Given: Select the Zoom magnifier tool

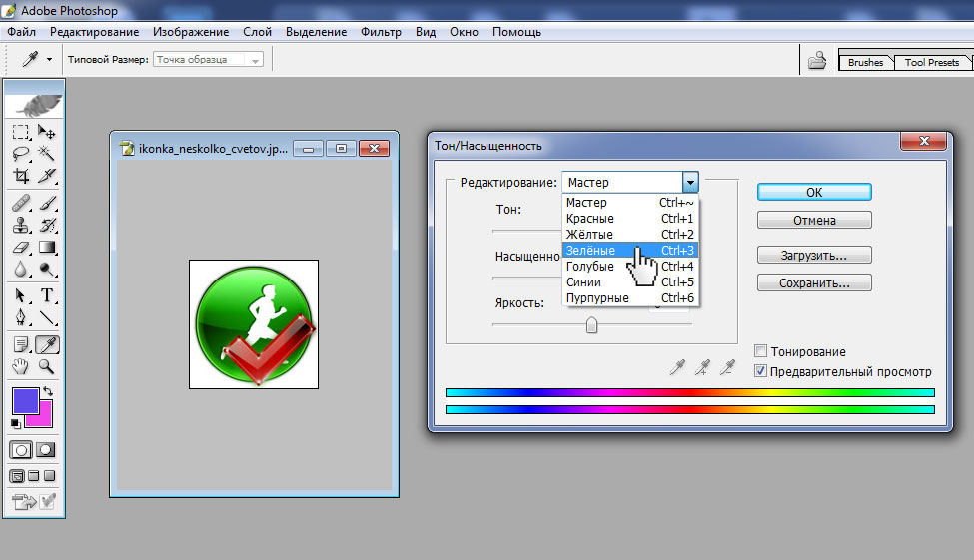Looking at the screenshot, I should [47, 366].
